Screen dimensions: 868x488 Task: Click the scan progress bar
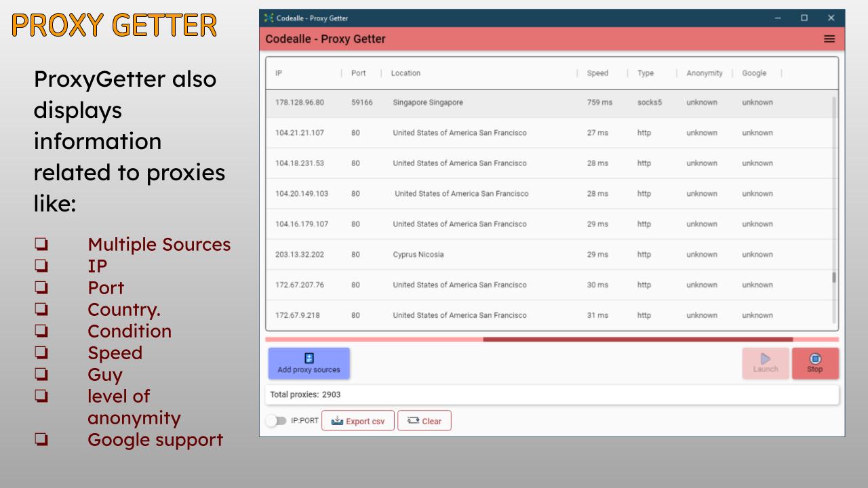[552, 339]
